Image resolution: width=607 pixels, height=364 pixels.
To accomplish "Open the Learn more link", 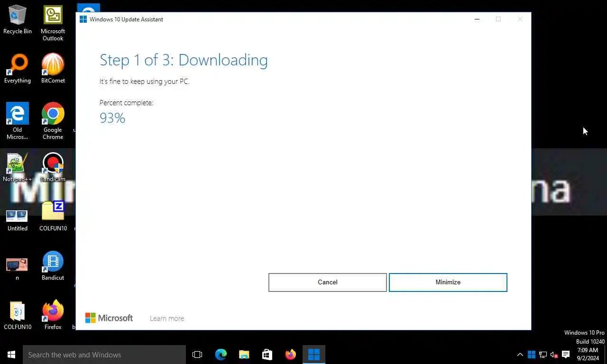I will (x=167, y=318).
